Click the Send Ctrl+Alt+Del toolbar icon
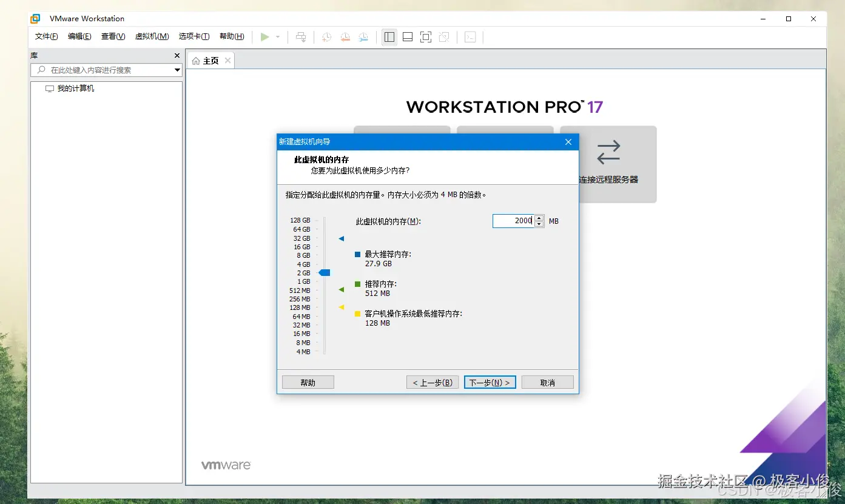The height and width of the screenshot is (504, 845). point(301,37)
